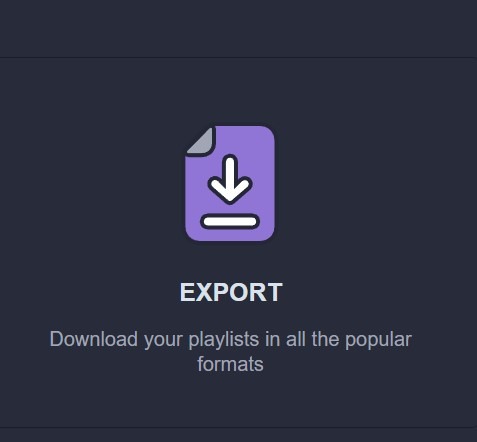Click the arrowhead of the download arrow
The image size is (477, 442).
pyautogui.click(x=230, y=191)
